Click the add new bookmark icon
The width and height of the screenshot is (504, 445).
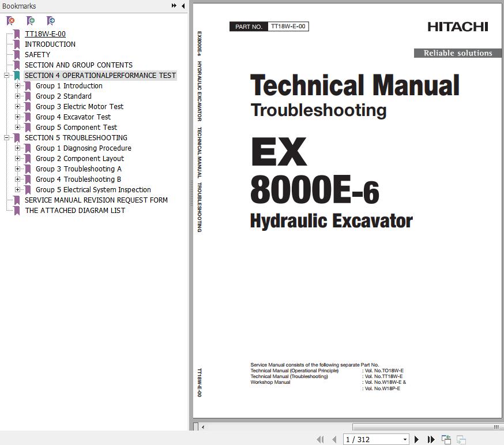31,21
